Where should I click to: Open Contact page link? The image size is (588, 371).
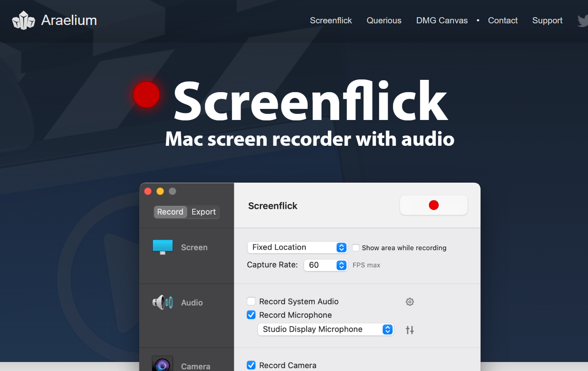(503, 20)
